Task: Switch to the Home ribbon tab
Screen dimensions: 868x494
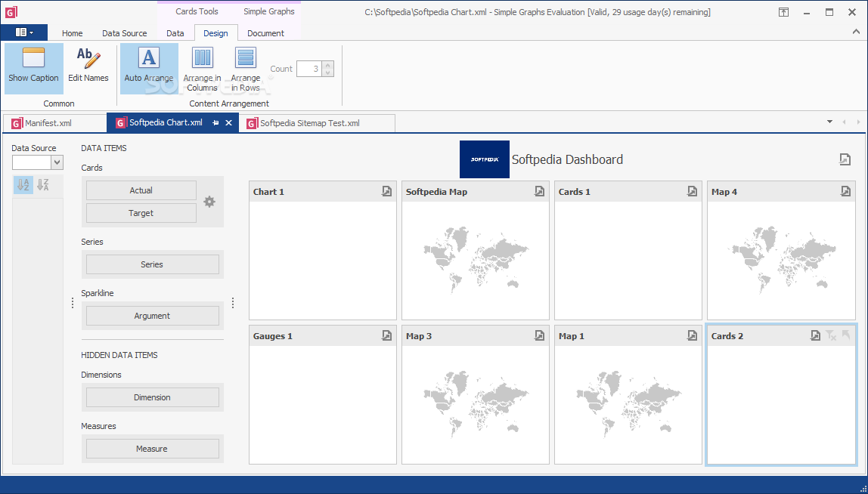Action: [x=72, y=33]
